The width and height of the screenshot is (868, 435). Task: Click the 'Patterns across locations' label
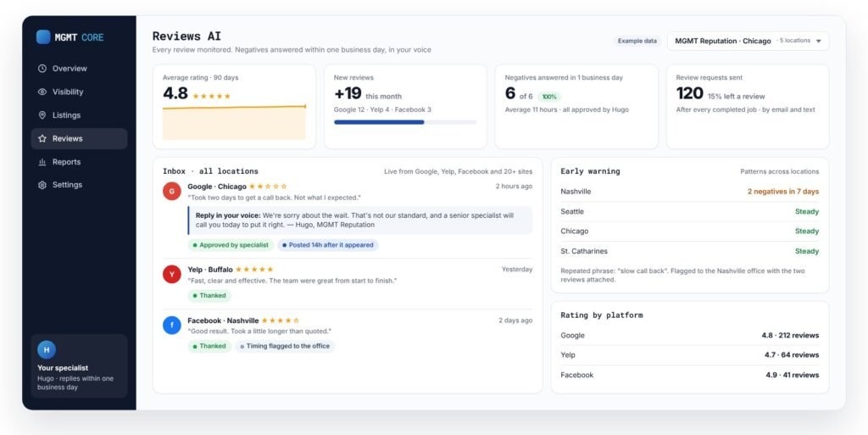[x=780, y=171]
